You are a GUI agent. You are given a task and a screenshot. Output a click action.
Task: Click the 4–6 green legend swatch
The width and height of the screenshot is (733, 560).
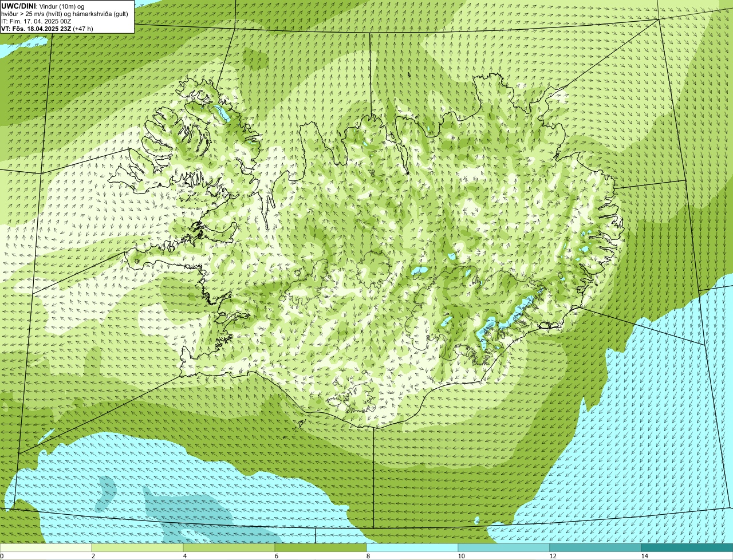point(229,547)
